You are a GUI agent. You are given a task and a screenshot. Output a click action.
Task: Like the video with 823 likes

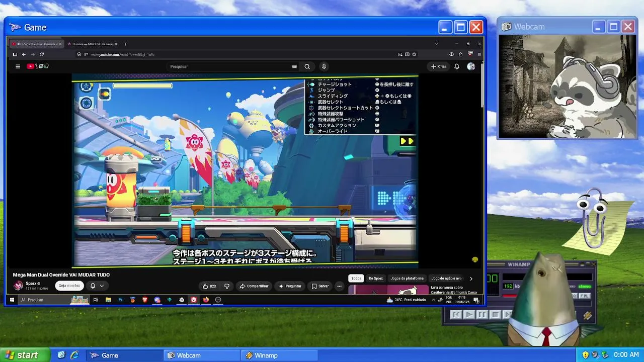click(x=209, y=286)
